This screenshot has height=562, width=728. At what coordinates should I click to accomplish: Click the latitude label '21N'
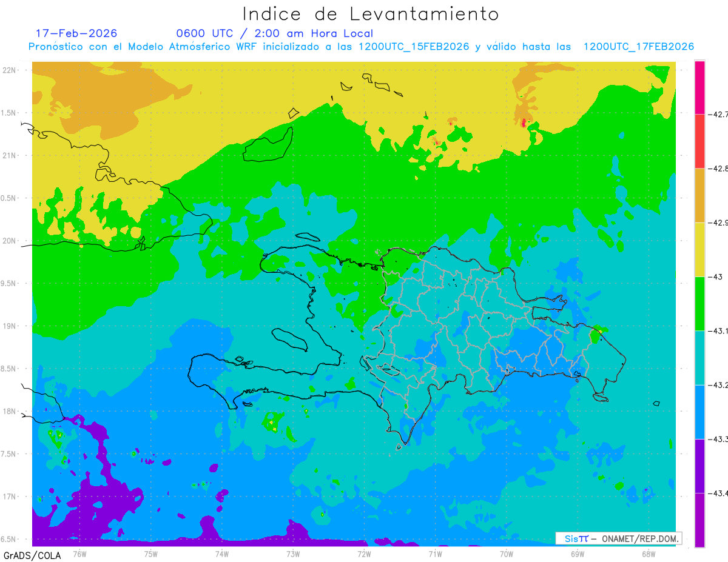coord(10,155)
